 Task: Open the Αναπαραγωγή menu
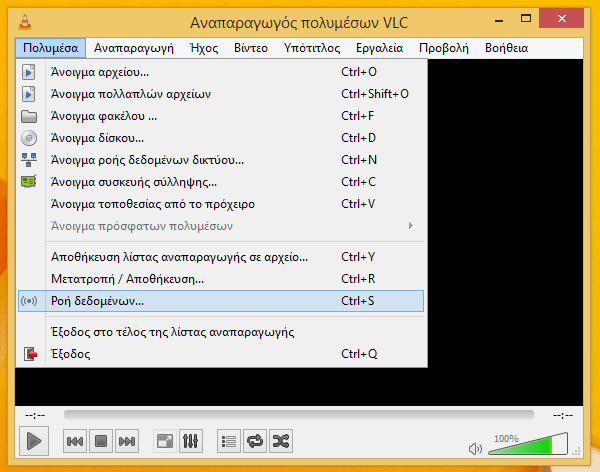click(134, 48)
